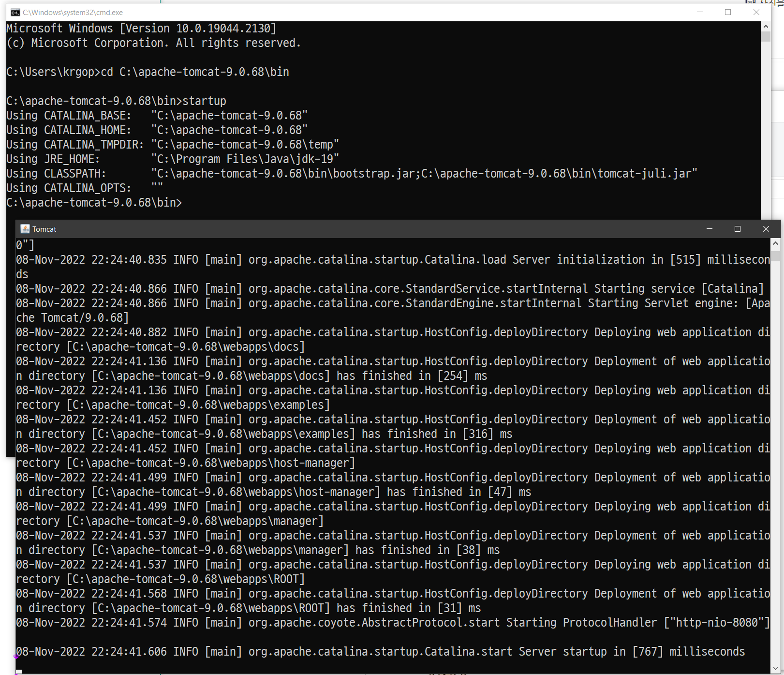Minimize the Tomcat console window
The width and height of the screenshot is (784, 675).
(x=710, y=229)
